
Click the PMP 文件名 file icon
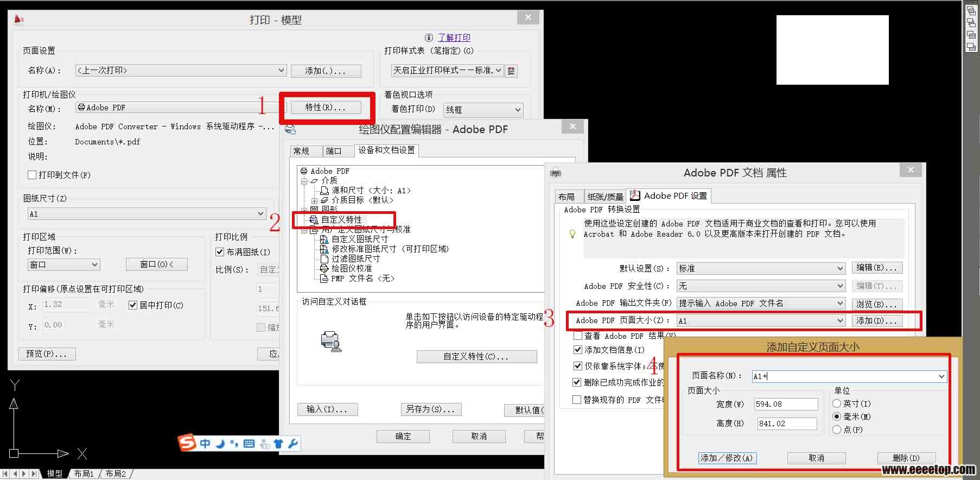(x=324, y=279)
